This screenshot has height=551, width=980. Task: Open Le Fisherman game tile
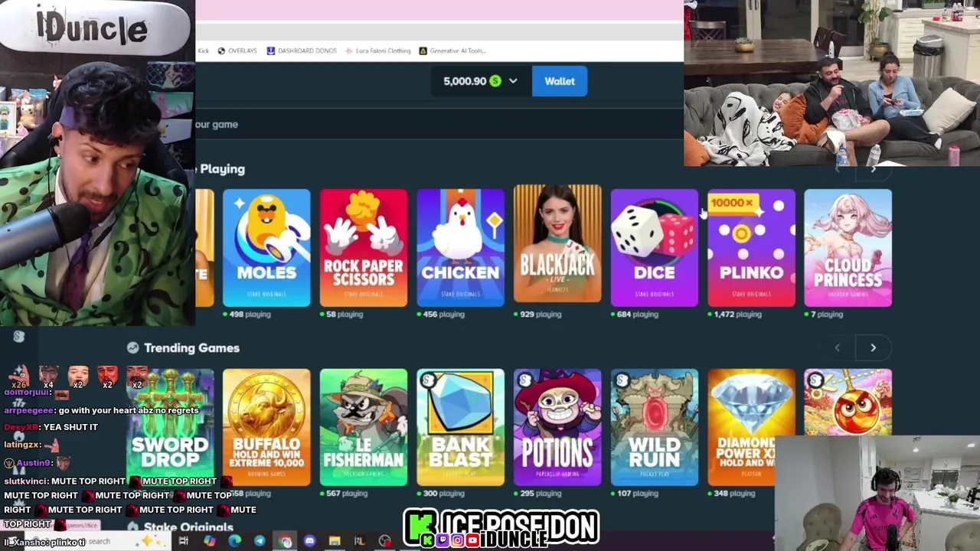pyautogui.click(x=364, y=427)
